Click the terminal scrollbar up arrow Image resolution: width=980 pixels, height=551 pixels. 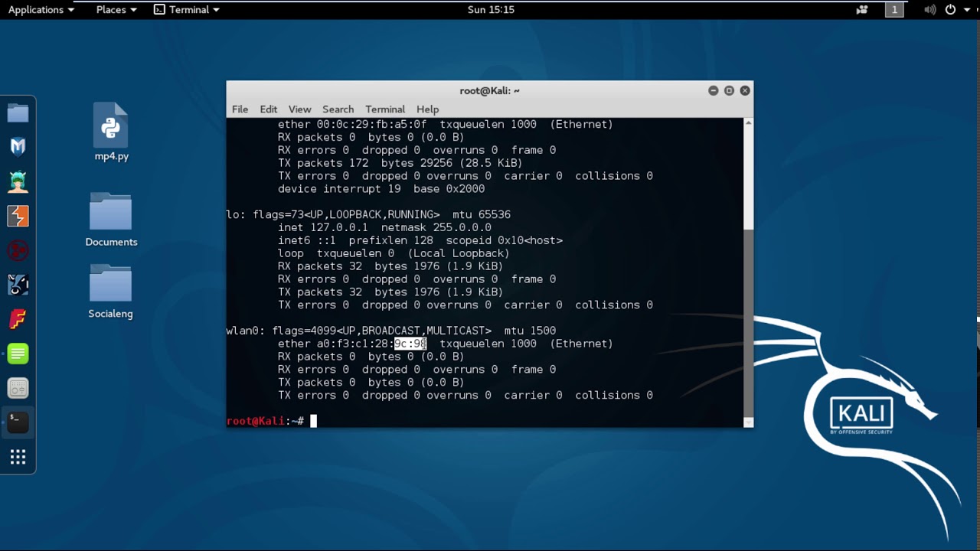[748, 122]
